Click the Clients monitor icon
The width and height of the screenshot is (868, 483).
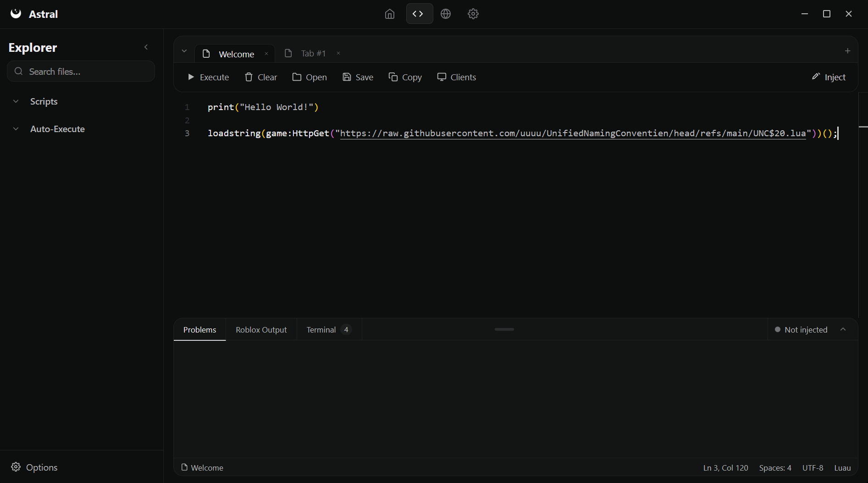(442, 77)
